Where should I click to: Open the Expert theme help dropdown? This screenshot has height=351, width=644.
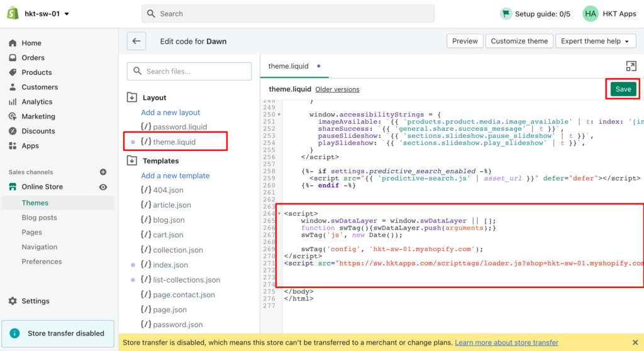click(596, 41)
